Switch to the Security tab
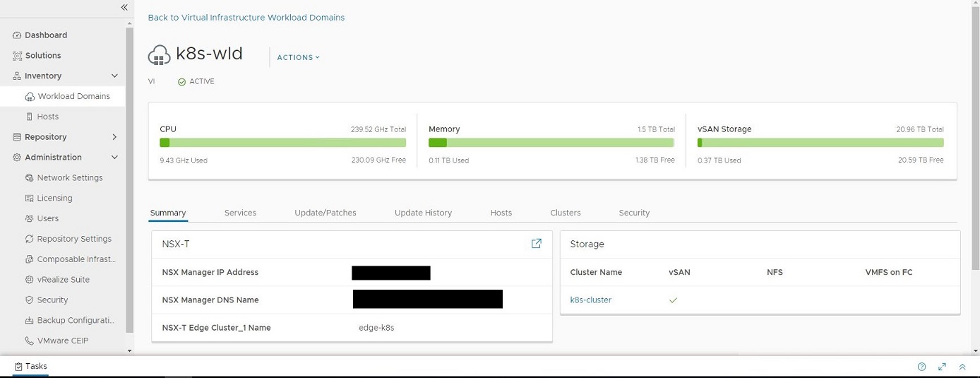 click(x=634, y=213)
